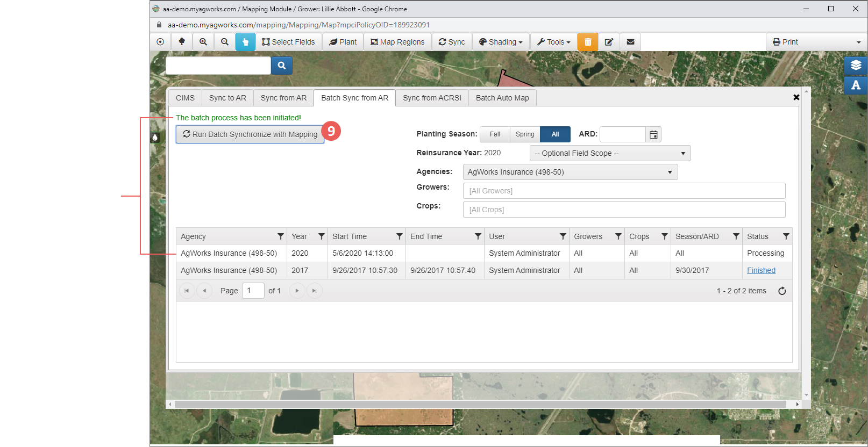868x447 pixels.
Task: Switch to the Sync from ACRSI tab
Action: [432, 98]
